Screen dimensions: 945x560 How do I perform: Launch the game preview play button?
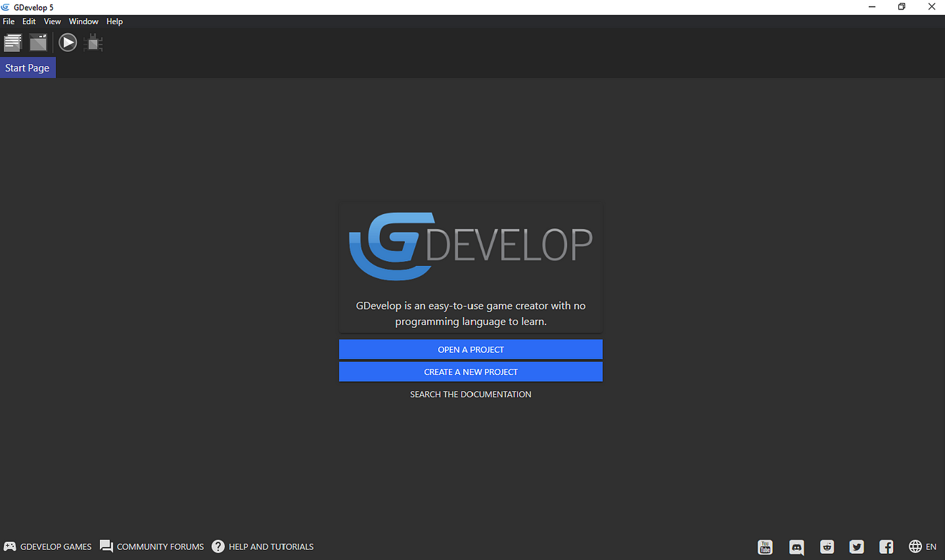(x=67, y=43)
